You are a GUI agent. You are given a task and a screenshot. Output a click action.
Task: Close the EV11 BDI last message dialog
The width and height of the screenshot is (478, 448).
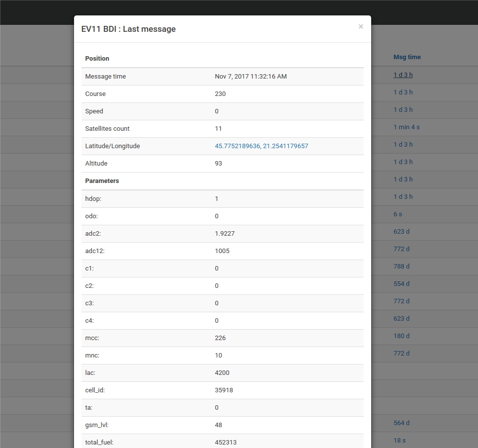pos(361,27)
